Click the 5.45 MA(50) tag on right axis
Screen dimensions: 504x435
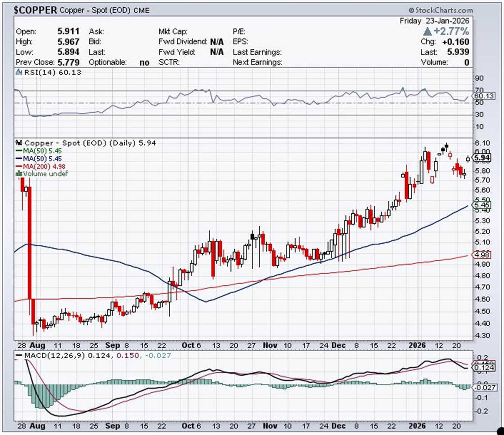click(x=482, y=205)
